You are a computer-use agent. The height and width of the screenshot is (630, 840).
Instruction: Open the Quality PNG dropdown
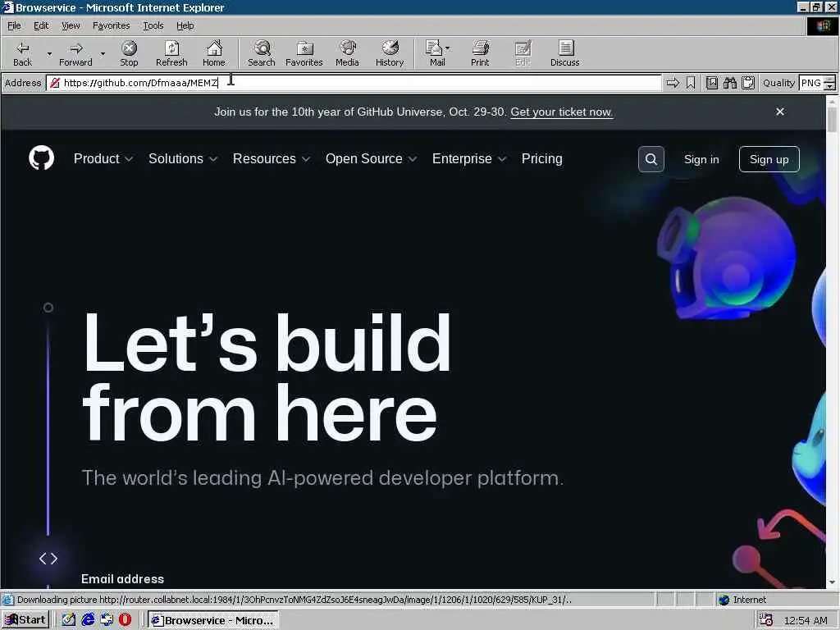pos(829,83)
